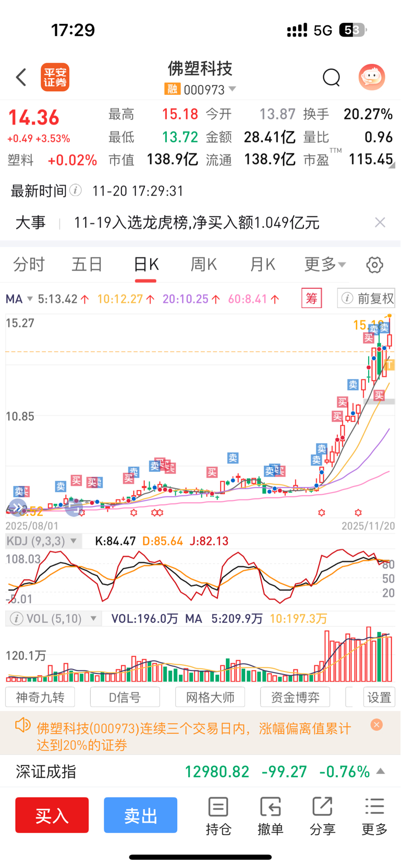Viewport: 401px width, 868px height.
Task: Open the 前复权 adjustment selector
Action: [x=366, y=298]
